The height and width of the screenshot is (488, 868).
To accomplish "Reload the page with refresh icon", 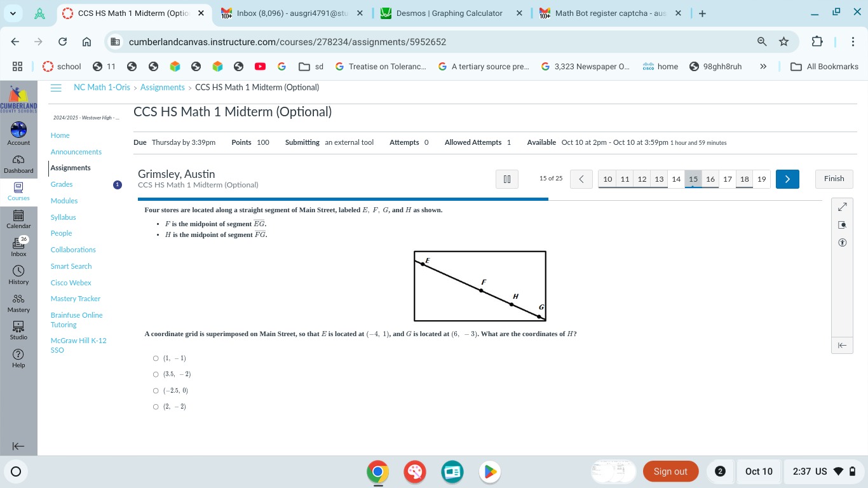I will tap(62, 42).
